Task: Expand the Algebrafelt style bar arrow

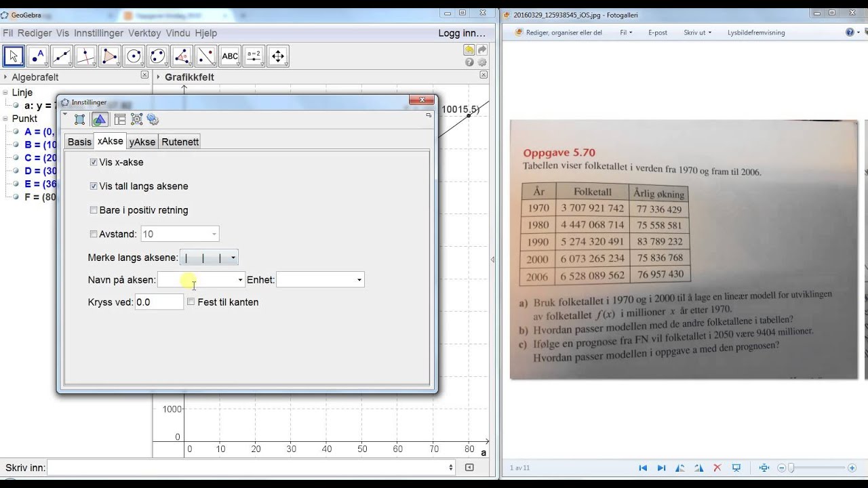Action: [x=5, y=77]
